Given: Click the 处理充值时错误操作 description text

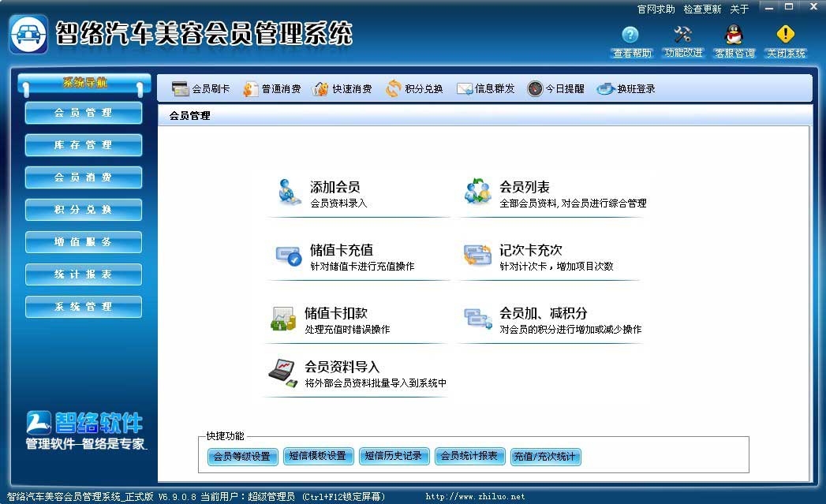Looking at the screenshot, I should 348,330.
